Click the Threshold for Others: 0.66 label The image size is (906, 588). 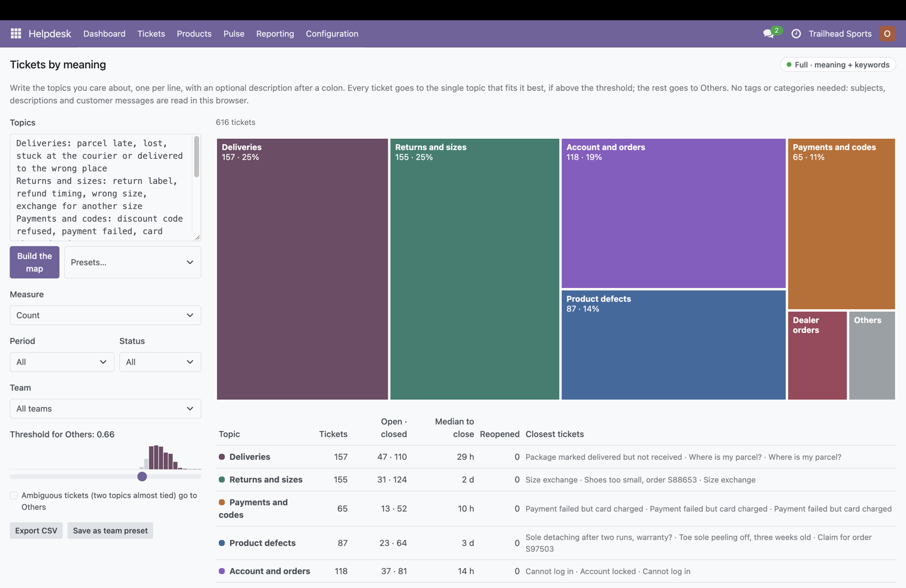(62, 435)
